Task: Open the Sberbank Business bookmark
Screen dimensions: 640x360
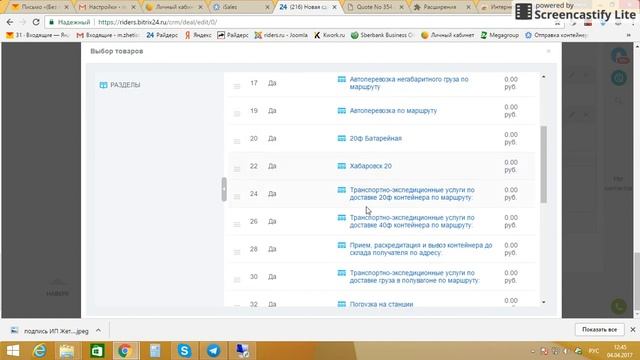Action: [x=382, y=35]
